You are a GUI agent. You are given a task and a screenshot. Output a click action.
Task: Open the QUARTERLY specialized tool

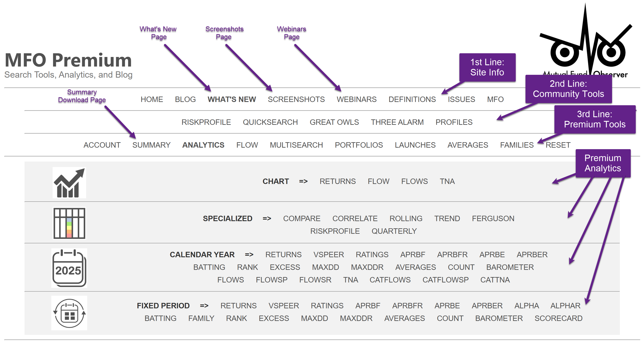394,231
